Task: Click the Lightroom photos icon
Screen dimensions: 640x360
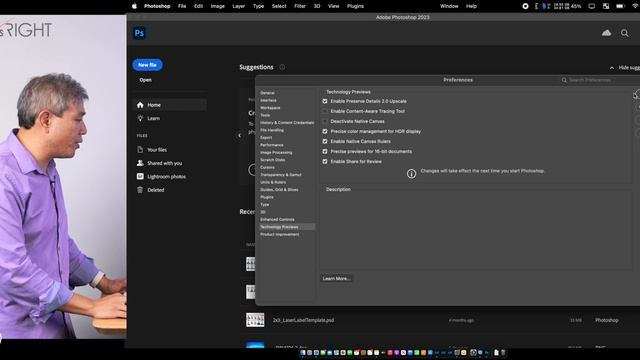Action: pyautogui.click(x=140, y=176)
